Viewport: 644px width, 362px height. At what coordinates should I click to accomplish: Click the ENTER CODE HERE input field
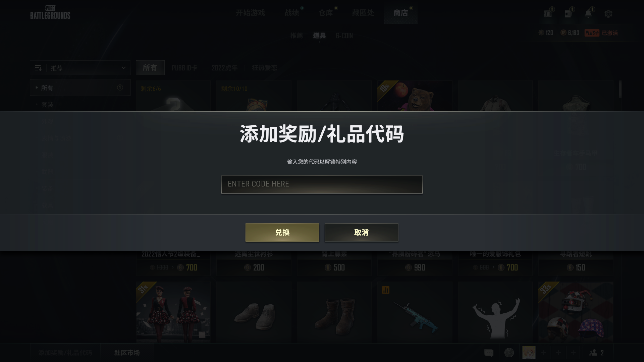[322, 184]
